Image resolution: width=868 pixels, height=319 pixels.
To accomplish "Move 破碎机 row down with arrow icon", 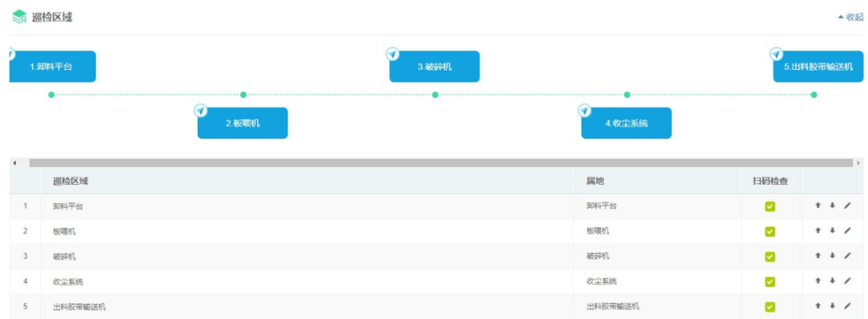I will click(832, 256).
